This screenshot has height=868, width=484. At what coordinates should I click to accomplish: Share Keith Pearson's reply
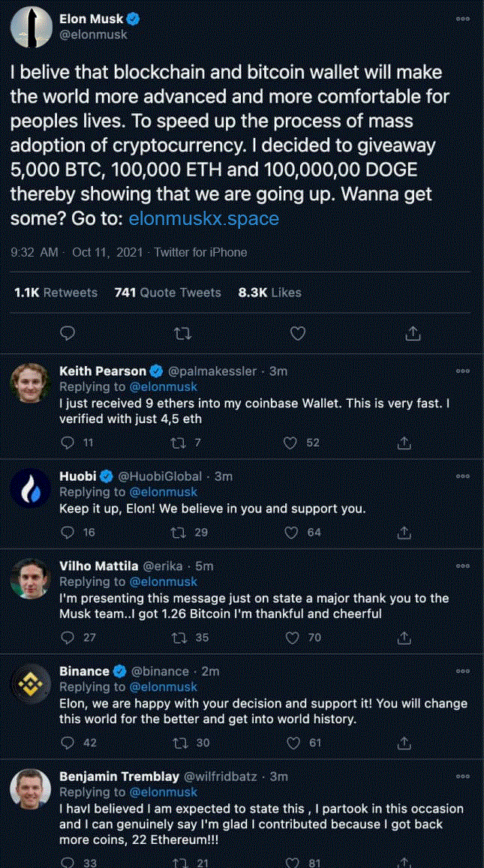point(404,443)
